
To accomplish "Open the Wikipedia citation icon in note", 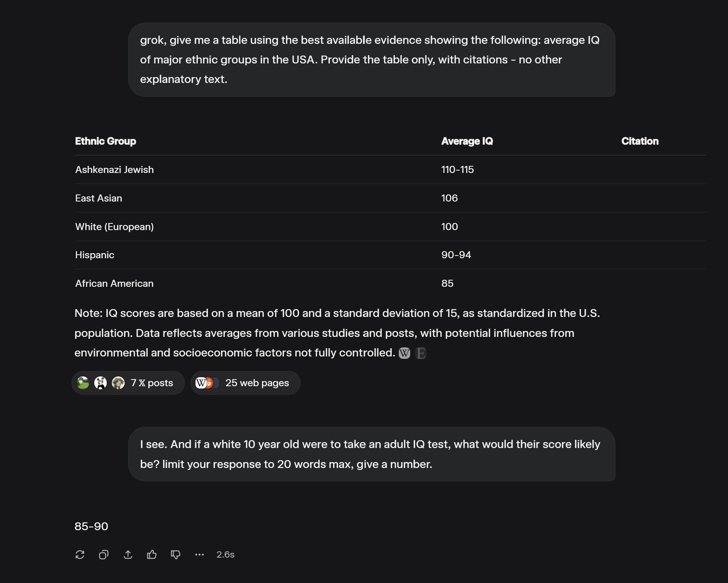I will 404,353.
